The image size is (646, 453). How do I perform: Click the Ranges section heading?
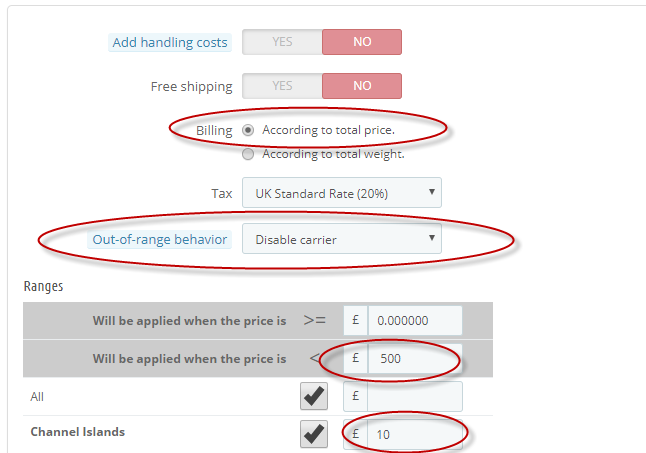(x=43, y=286)
